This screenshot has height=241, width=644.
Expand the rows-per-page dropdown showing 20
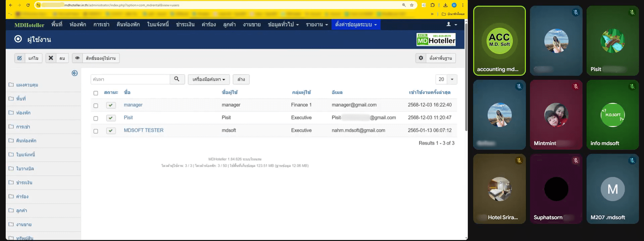(452, 79)
